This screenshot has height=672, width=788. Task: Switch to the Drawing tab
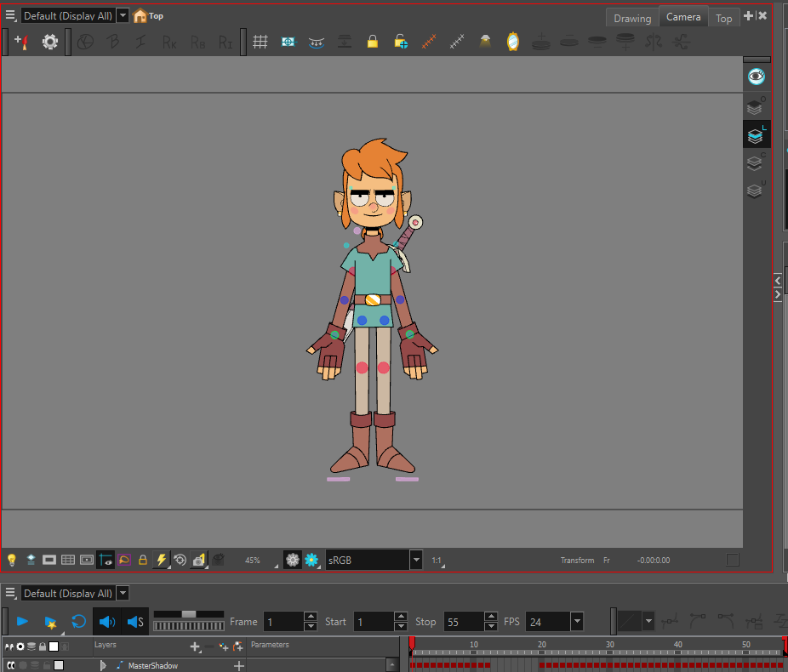coord(632,19)
